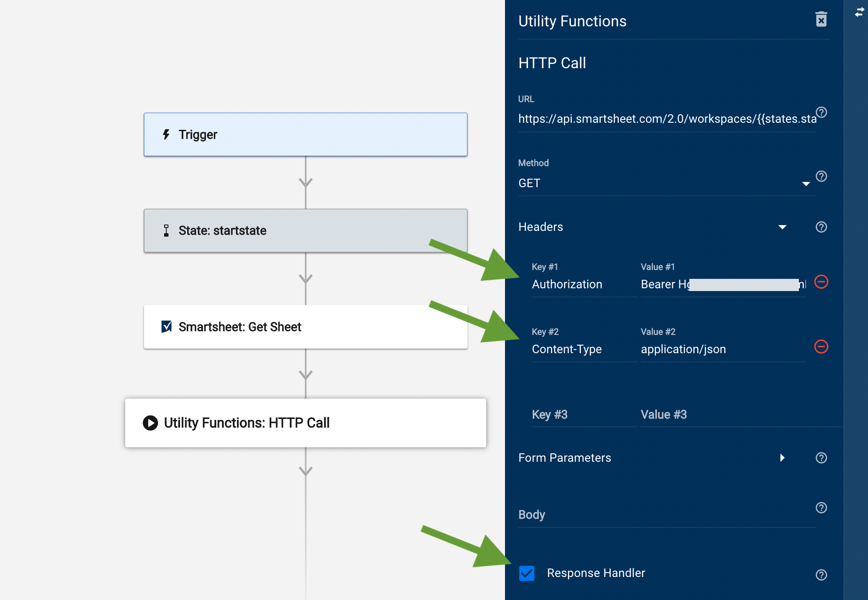Edit Value #2 field containing application/json
This screenshot has width=868, height=600.
tap(723, 349)
